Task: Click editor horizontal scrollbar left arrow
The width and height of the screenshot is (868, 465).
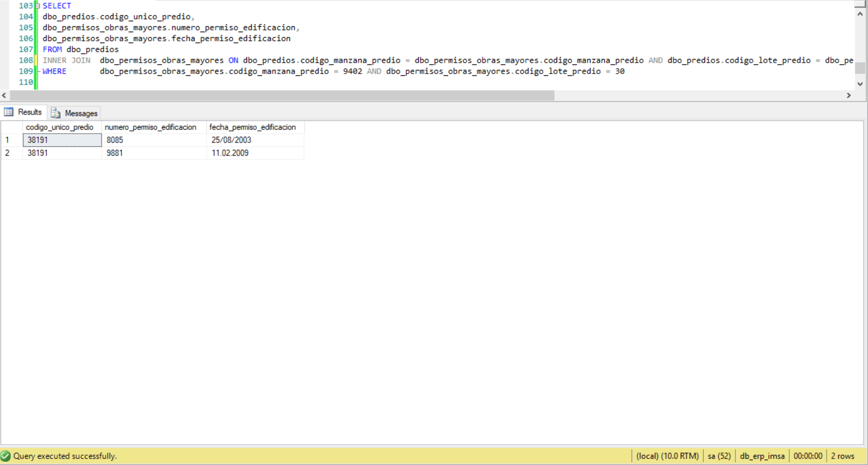Action: (4, 95)
